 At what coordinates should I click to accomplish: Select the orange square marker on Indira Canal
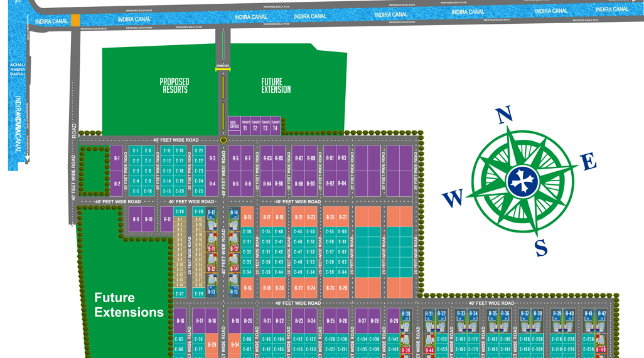coord(75,21)
